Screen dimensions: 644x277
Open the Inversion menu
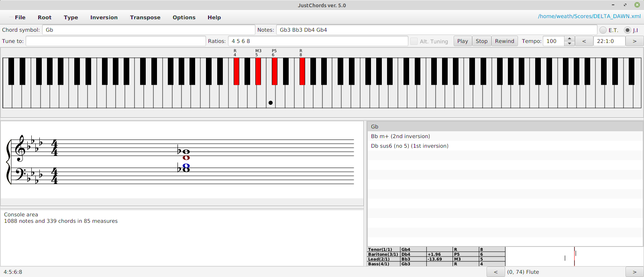click(104, 17)
